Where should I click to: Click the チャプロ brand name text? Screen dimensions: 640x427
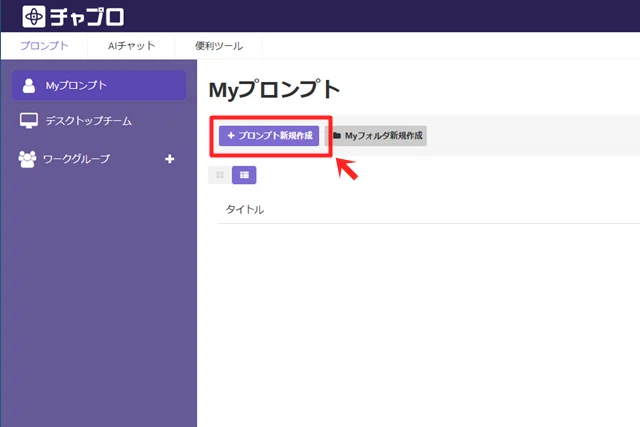(87, 17)
